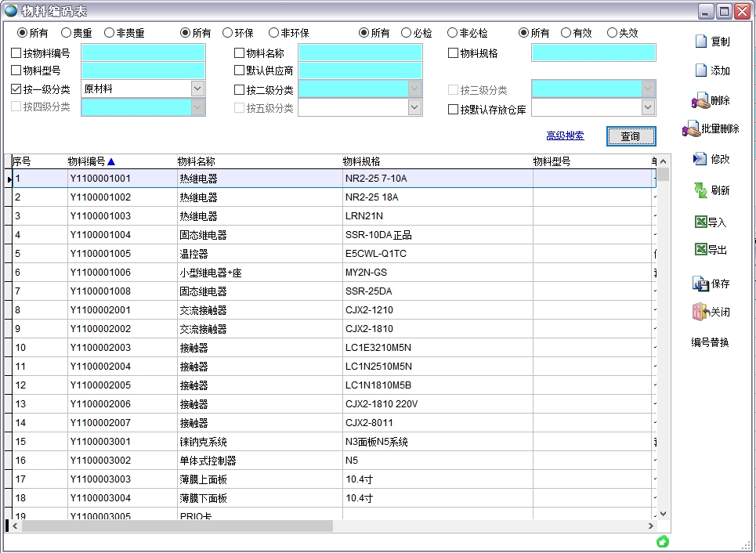Uncheck the 按一级分类 checkbox
Viewport: 756px width, 553px height.
pos(16,89)
